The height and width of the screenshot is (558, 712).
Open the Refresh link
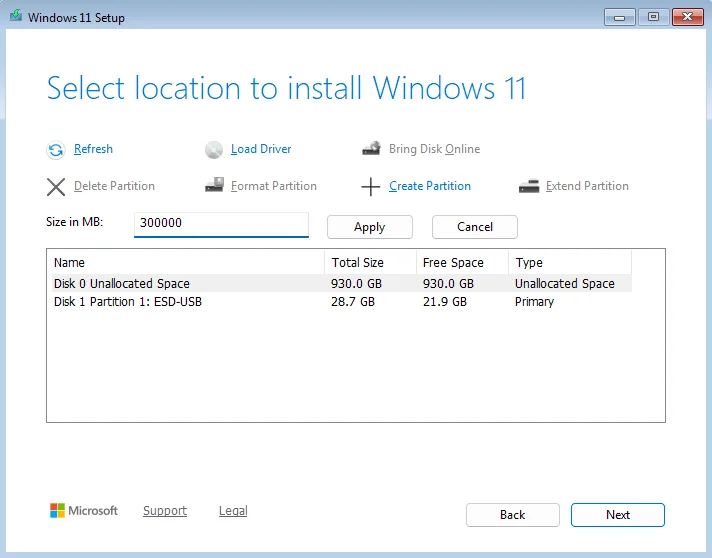click(93, 149)
